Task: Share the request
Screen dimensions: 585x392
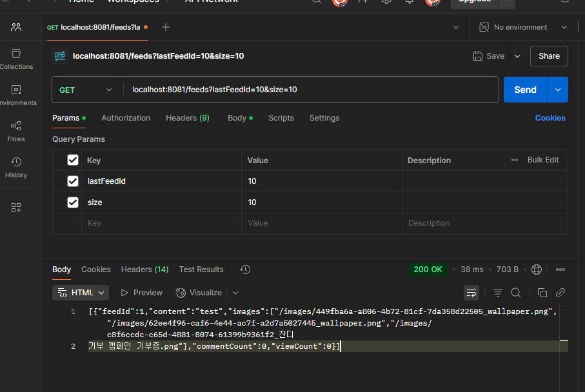Action: tap(549, 56)
